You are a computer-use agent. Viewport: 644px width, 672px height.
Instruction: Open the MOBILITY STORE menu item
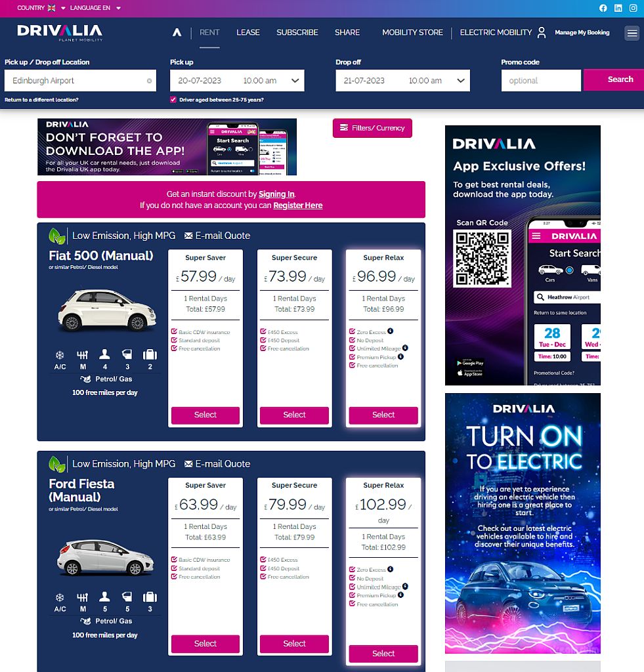point(412,32)
